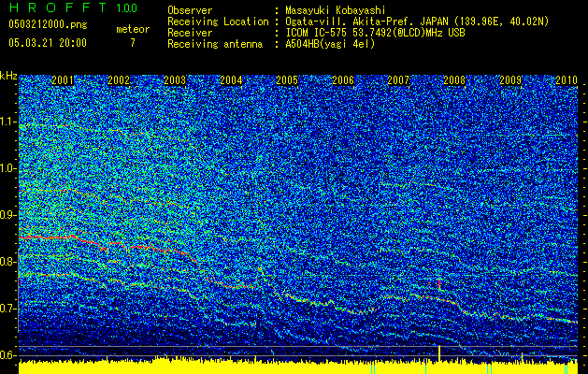Click the 2005 time marker
This screenshot has width=588, height=374.
point(287,80)
